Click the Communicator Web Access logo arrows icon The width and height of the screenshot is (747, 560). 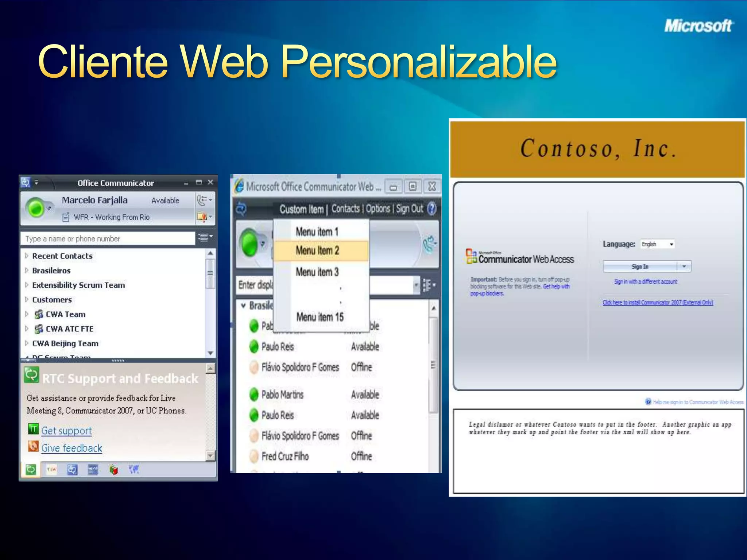coord(241,209)
